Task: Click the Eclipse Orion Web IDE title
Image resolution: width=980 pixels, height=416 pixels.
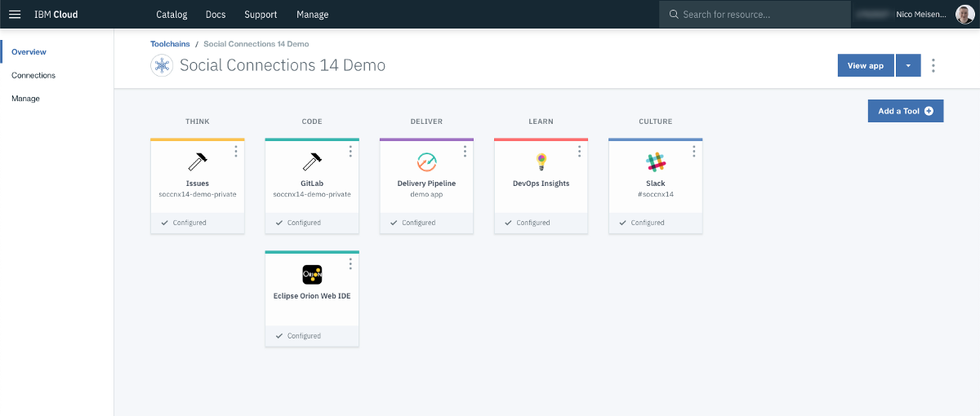Action: tap(312, 296)
